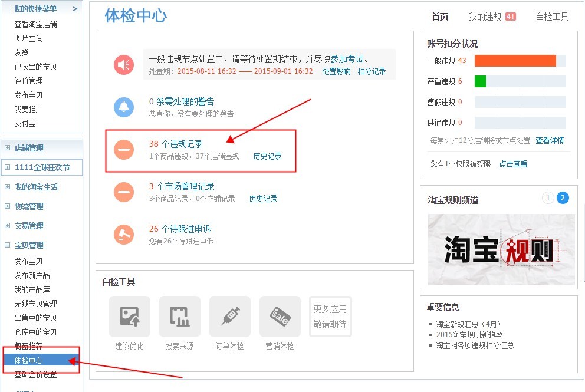
Task: Expand the 物流管理 section
Action: [x=7, y=206]
